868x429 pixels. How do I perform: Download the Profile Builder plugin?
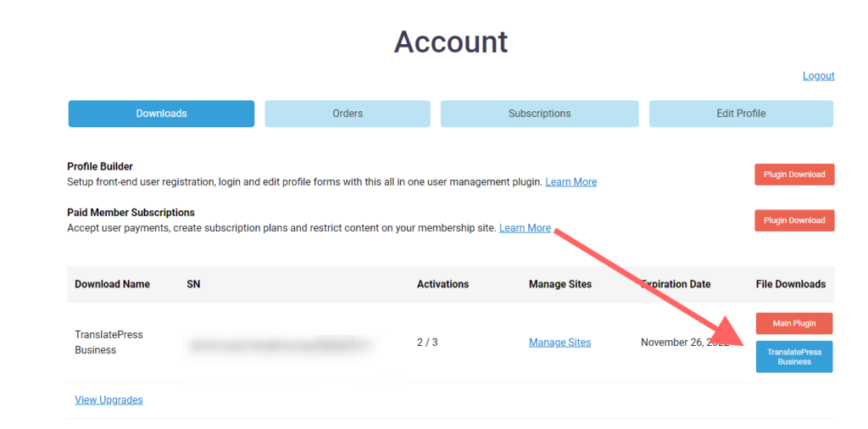794,175
